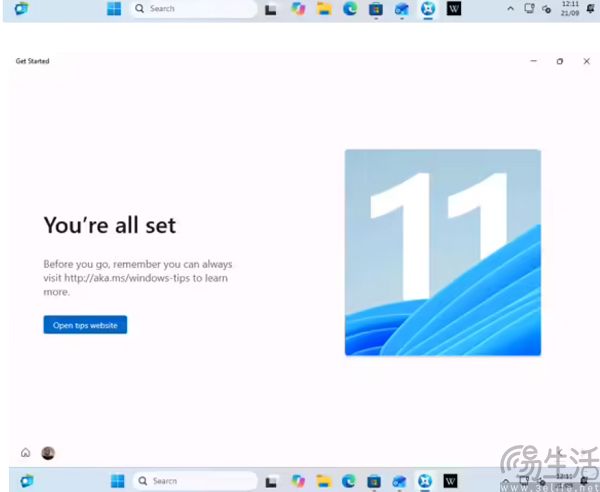Launch Copilot from the top taskbar

(x=298, y=8)
